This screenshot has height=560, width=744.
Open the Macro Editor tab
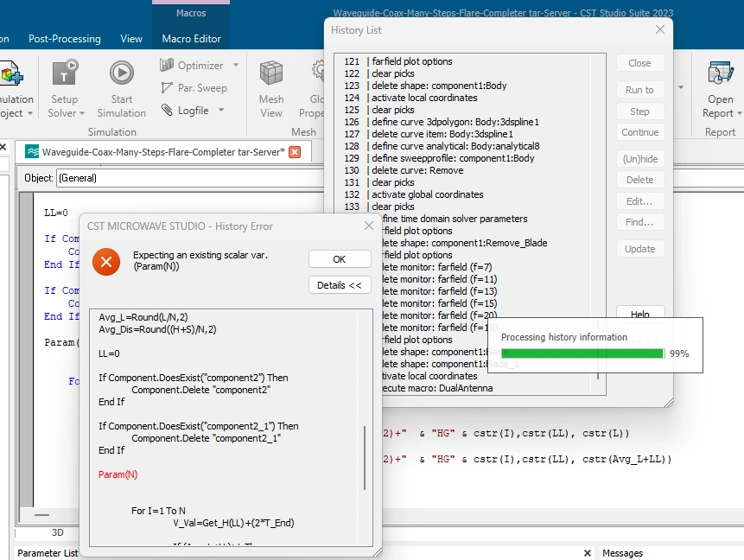tap(191, 39)
